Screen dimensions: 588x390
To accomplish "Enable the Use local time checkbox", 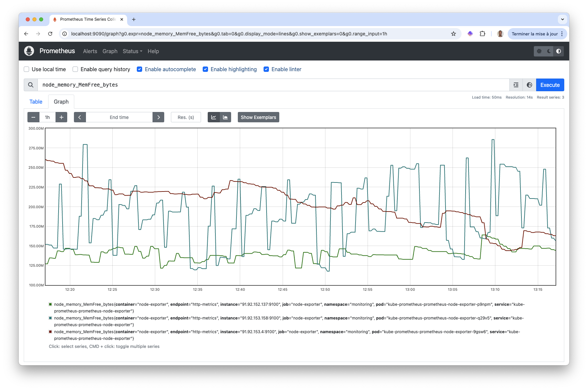I will pos(26,69).
